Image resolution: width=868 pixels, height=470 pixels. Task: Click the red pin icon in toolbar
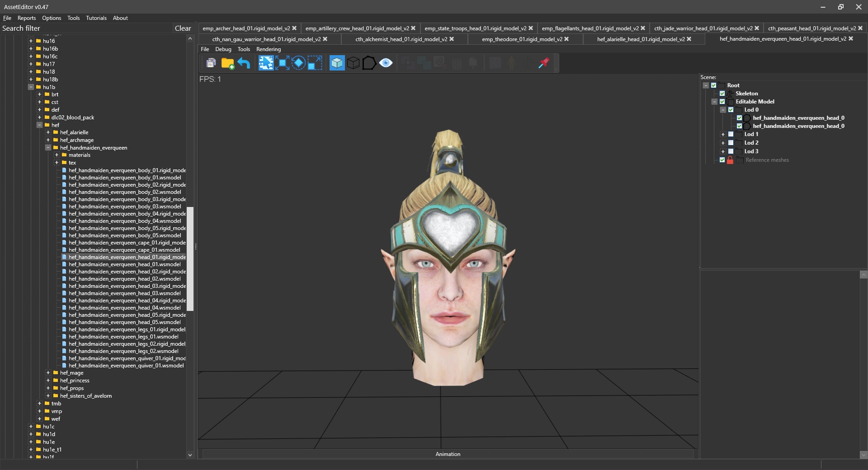543,63
